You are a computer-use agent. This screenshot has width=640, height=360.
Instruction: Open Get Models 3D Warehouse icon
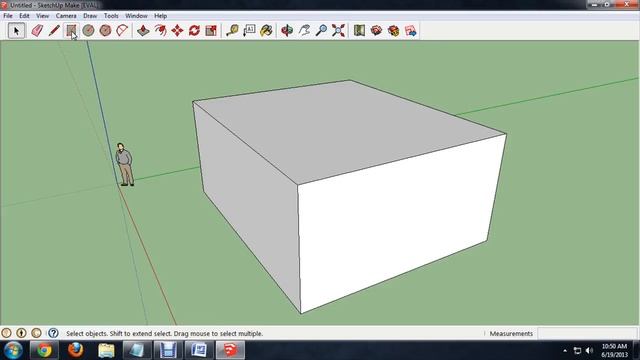(x=376, y=31)
